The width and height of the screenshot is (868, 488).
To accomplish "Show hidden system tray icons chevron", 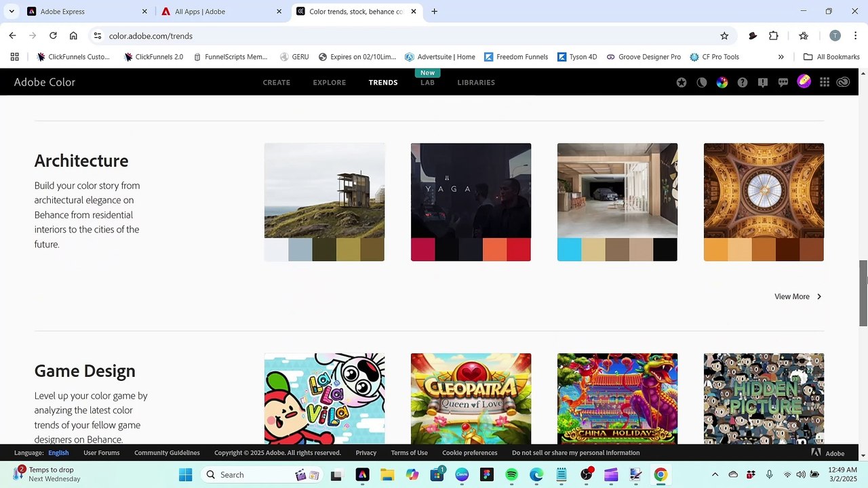I will click(x=715, y=474).
